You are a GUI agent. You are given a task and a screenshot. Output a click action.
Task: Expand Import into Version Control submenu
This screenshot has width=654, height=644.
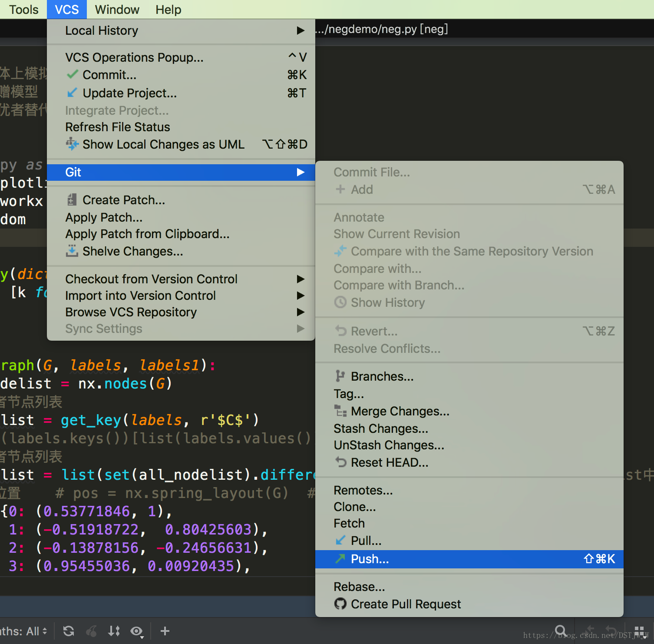click(x=181, y=295)
